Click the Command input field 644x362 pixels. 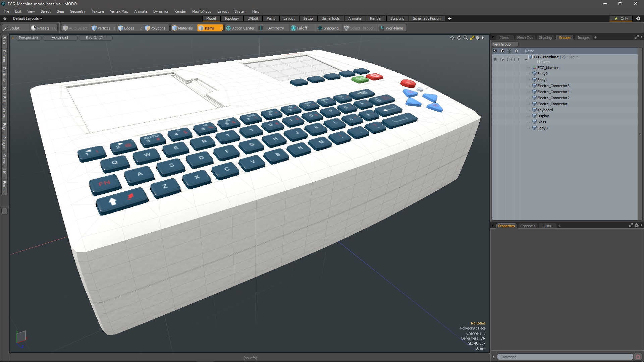click(565, 357)
